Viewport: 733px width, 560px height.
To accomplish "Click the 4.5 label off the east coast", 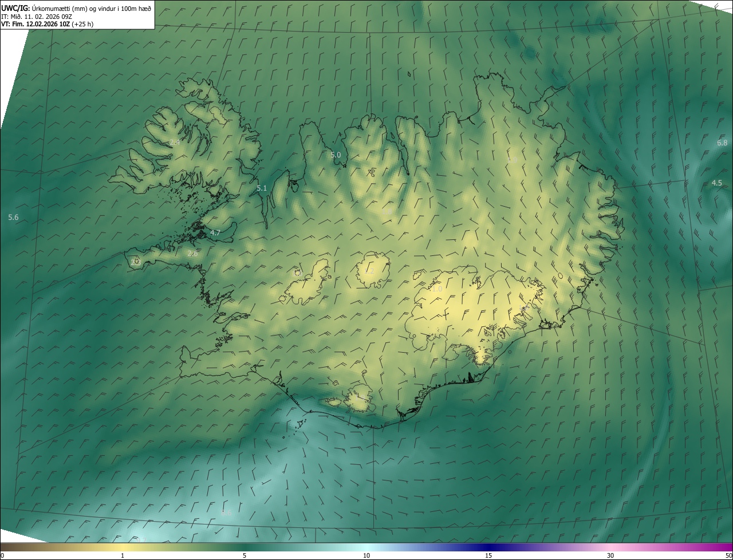I will tap(717, 183).
